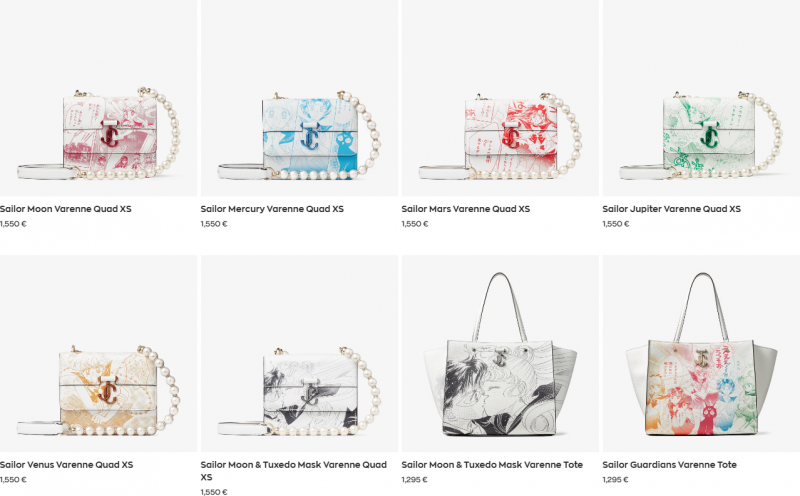Viewport: 800px width, 496px height.
Task: Click the Sailor Moon Varenne Quad XS title
Action: 66,209
